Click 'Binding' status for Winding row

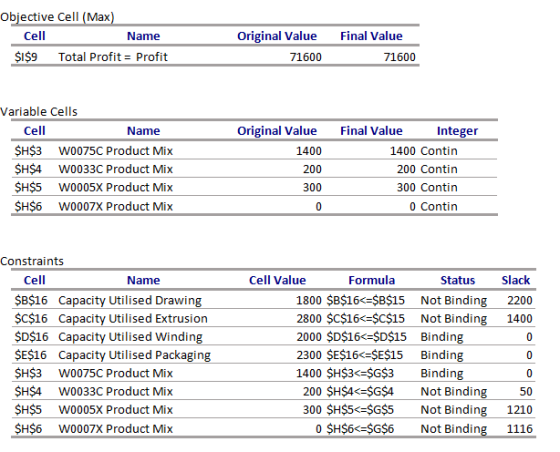(442, 337)
